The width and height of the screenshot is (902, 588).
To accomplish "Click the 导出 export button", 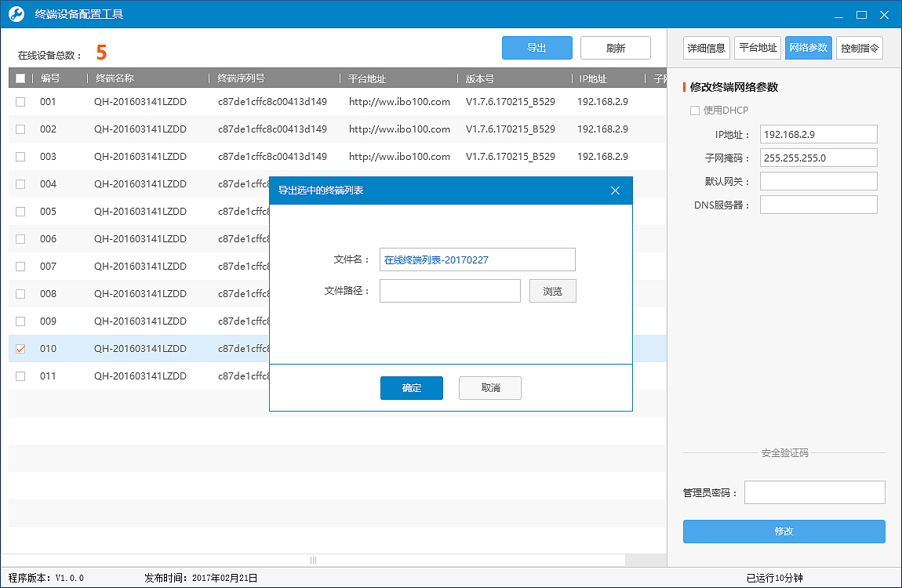I will [536, 48].
